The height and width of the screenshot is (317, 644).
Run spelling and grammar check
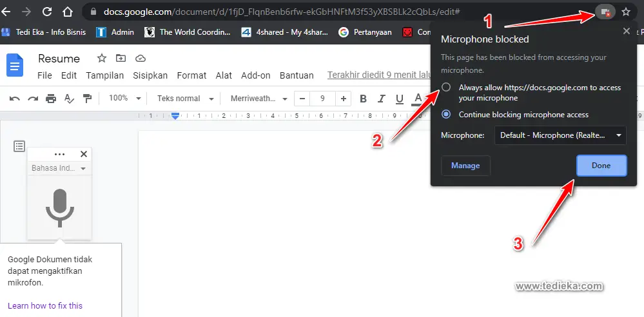(x=69, y=99)
